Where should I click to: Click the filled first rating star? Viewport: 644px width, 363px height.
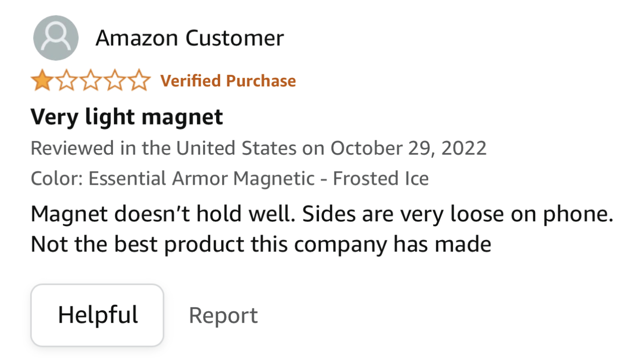[x=41, y=81]
